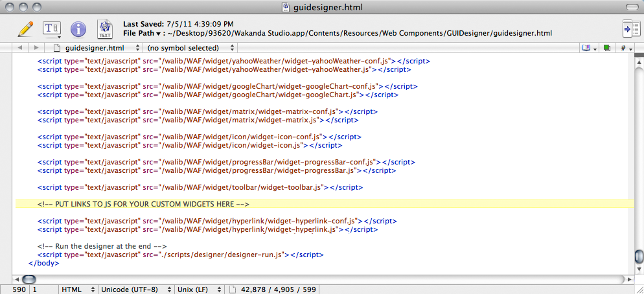Viewport: 644px width, 294px height.
Task: Open the HTML language selector
Action: tap(78, 289)
